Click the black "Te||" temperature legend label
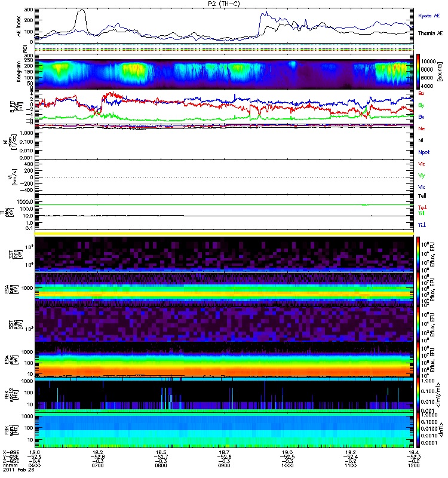This screenshot has height=478, width=448. point(422,196)
